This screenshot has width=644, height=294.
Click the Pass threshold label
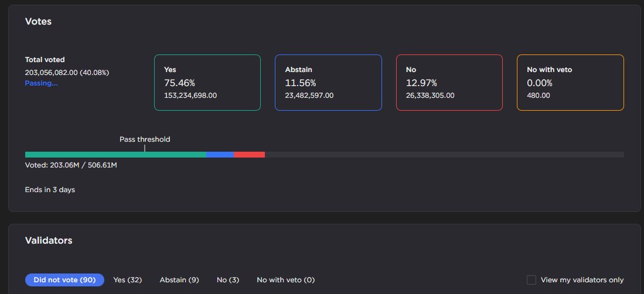click(x=145, y=139)
